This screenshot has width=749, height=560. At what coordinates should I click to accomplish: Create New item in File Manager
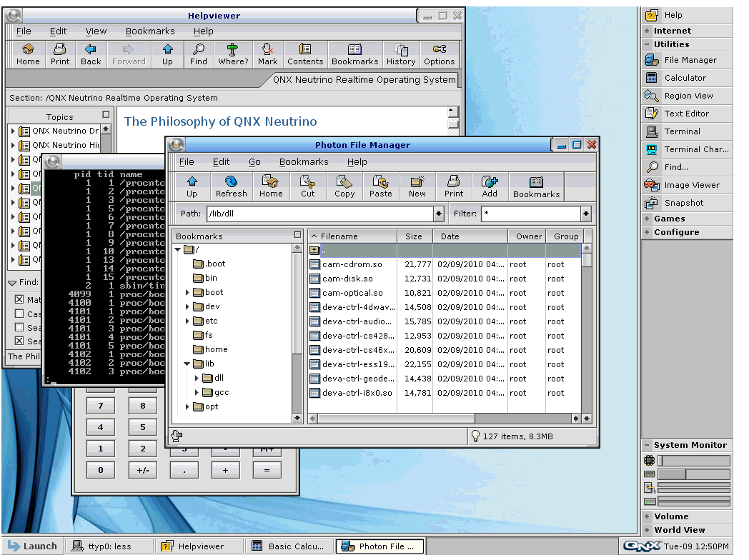tap(417, 186)
